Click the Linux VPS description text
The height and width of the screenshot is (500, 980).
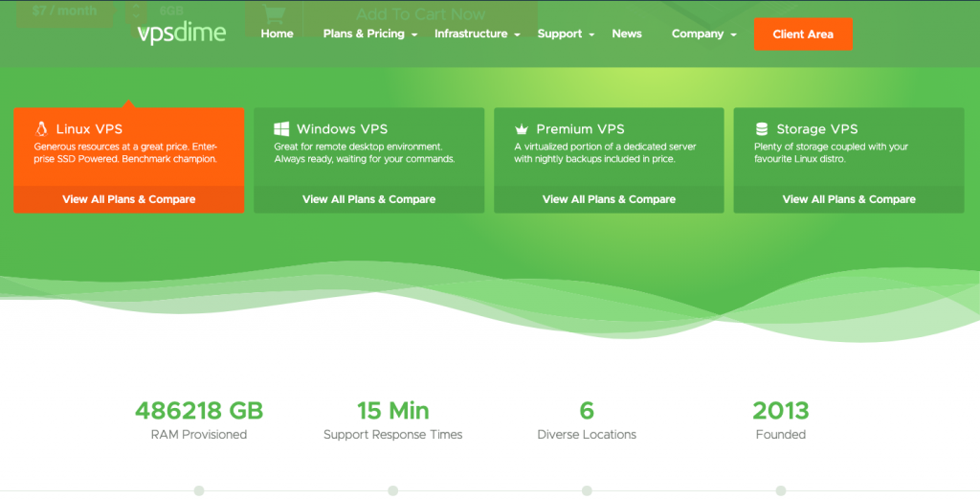click(x=125, y=152)
